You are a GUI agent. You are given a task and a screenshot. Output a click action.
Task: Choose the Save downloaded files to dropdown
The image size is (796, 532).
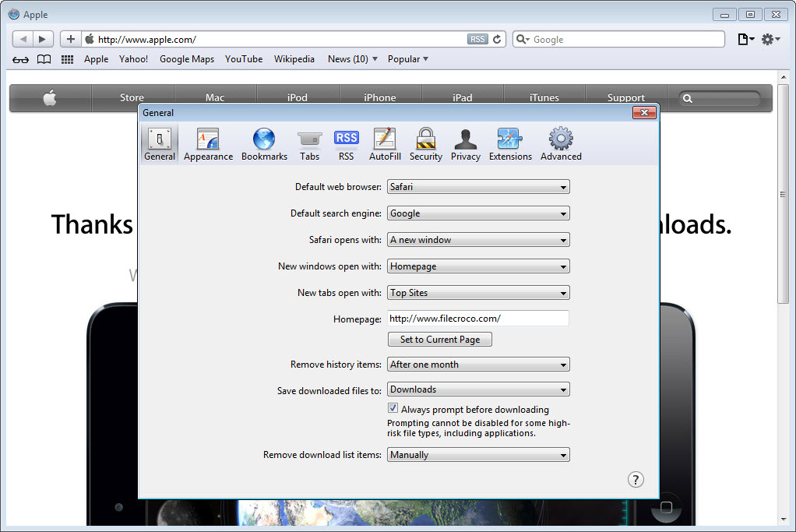pyautogui.click(x=478, y=389)
